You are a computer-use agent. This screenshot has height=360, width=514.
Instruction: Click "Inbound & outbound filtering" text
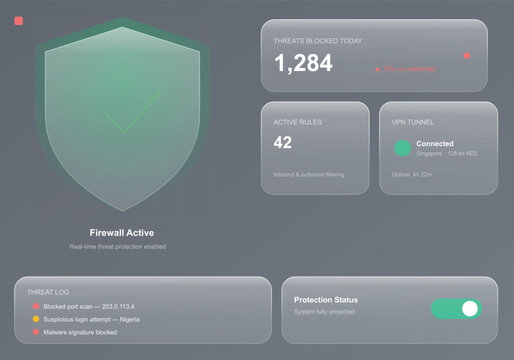[x=309, y=175]
